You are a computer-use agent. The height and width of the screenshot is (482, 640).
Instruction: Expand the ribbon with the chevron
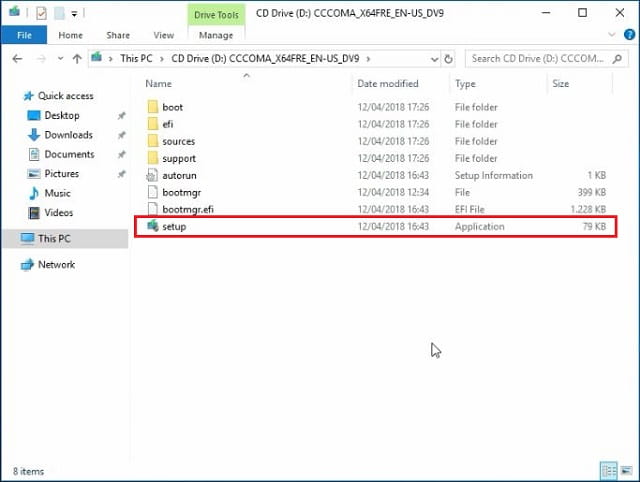[612, 35]
